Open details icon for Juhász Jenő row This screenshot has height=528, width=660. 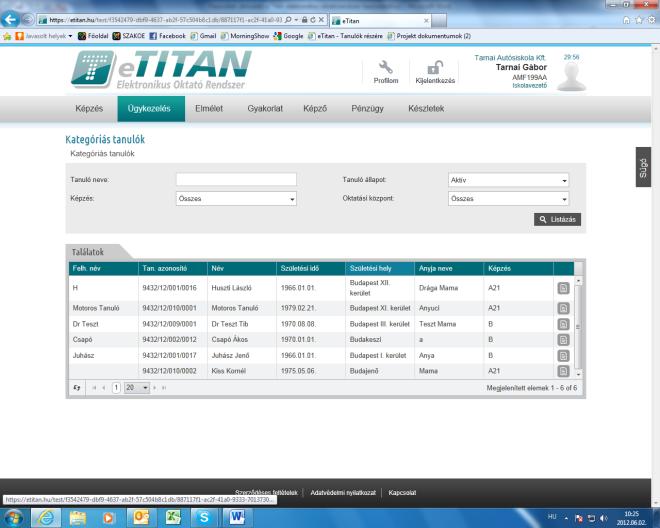[x=563, y=355]
